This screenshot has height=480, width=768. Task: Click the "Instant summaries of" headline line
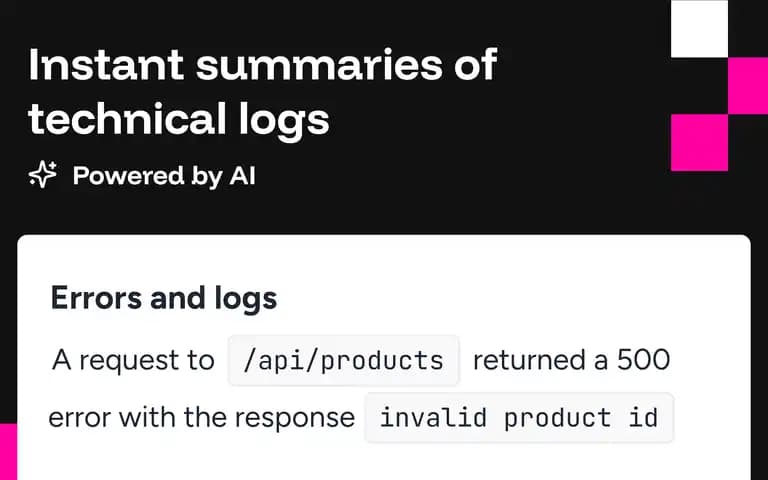click(x=263, y=65)
